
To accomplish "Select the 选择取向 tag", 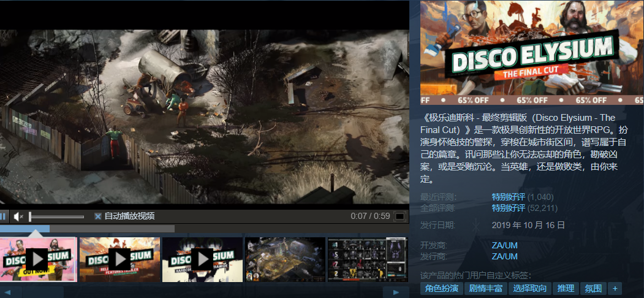I will [x=530, y=288].
